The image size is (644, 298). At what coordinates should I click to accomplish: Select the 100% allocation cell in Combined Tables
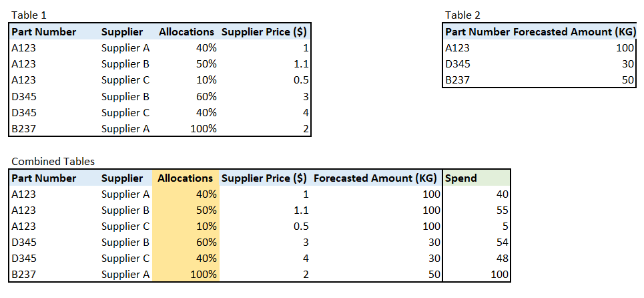pyautogui.click(x=186, y=275)
